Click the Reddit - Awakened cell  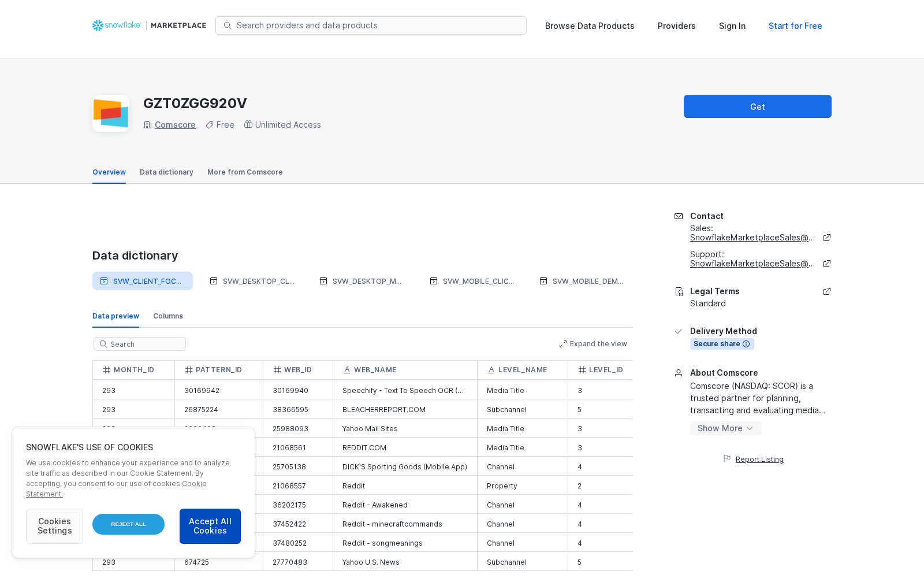pyautogui.click(x=405, y=505)
